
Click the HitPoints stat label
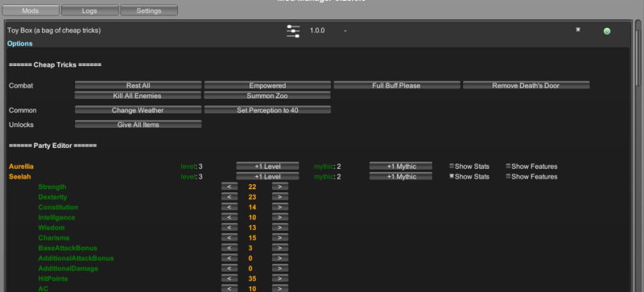click(53, 279)
